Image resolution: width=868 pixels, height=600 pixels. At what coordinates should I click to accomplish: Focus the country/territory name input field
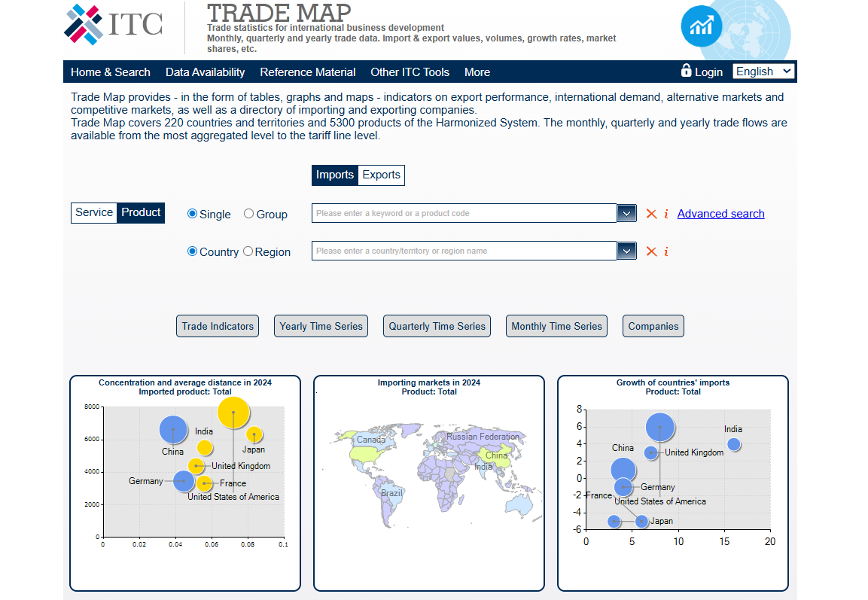(464, 251)
